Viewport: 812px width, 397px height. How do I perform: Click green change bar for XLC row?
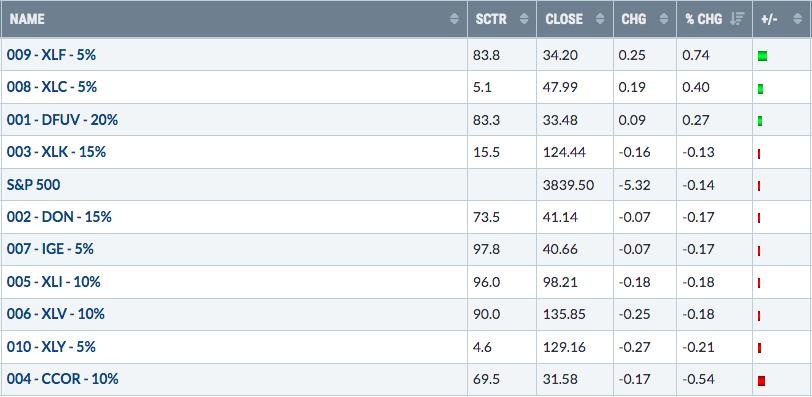click(760, 89)
